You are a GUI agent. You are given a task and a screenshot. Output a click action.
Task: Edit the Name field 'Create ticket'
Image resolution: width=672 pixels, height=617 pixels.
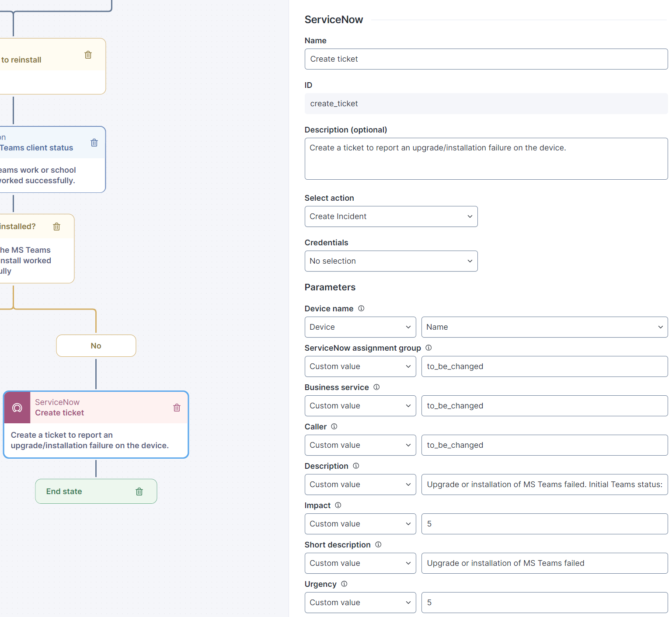pos(486,59)
